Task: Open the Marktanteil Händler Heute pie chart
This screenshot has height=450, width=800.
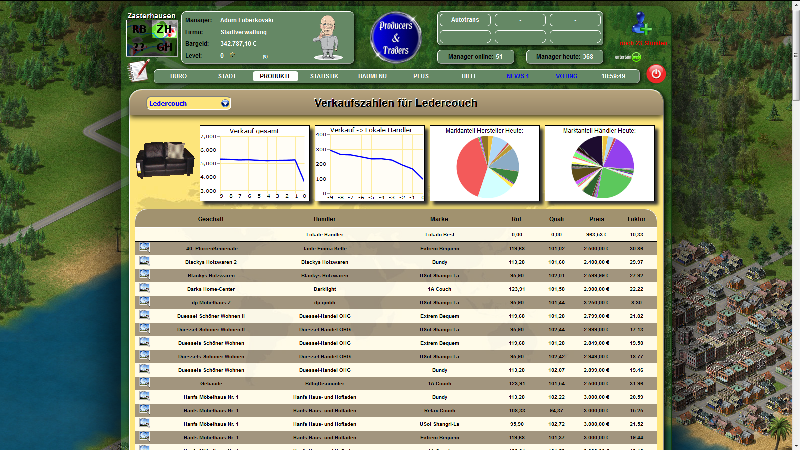Action: coord(599,163)
